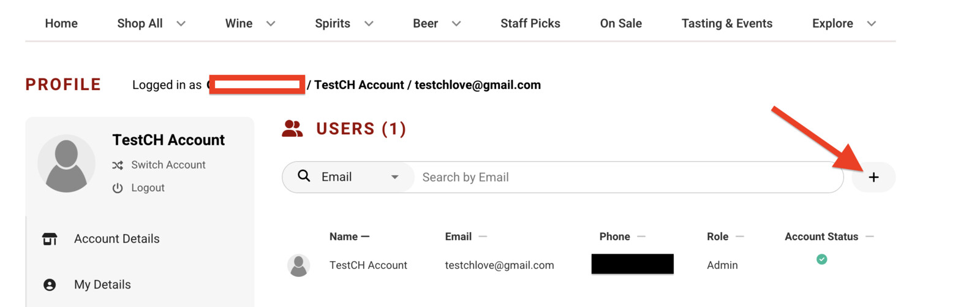Expand the Shop All menu chevron
The height and width of the screenshot is (307, 980).
(181, 24)
